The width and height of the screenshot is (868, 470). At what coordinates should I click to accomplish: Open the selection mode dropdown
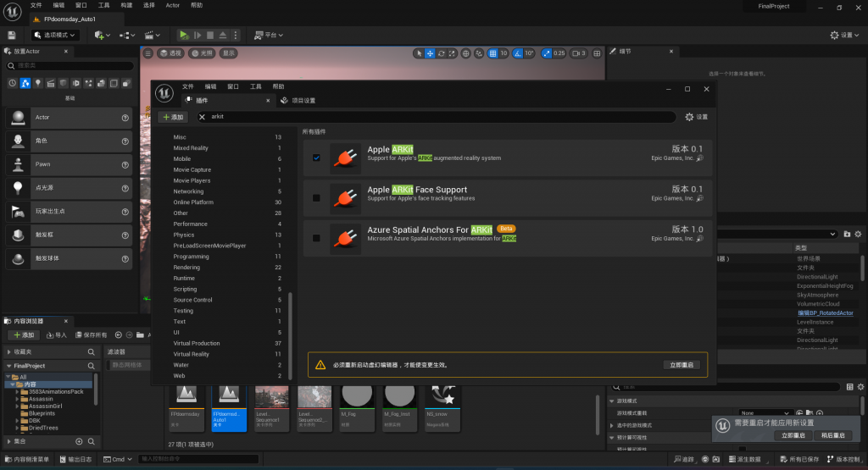pyautogui.click(x=54, y=35)
